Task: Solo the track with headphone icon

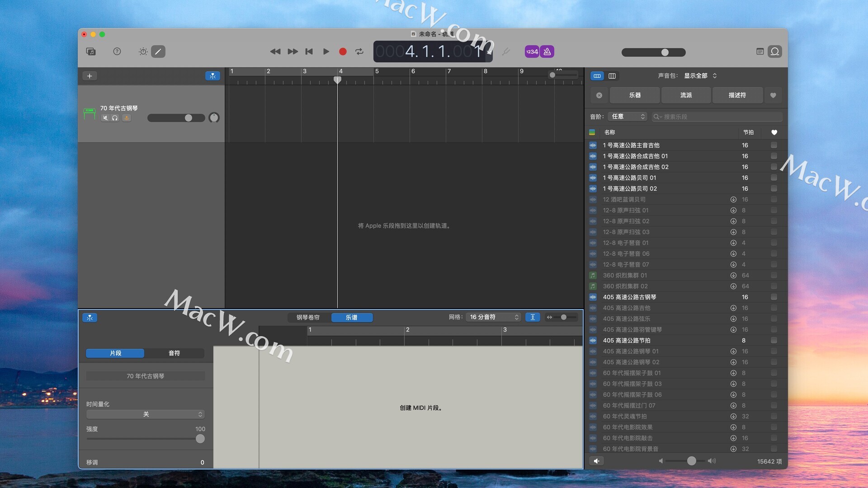Action: [x=115, y=118]
